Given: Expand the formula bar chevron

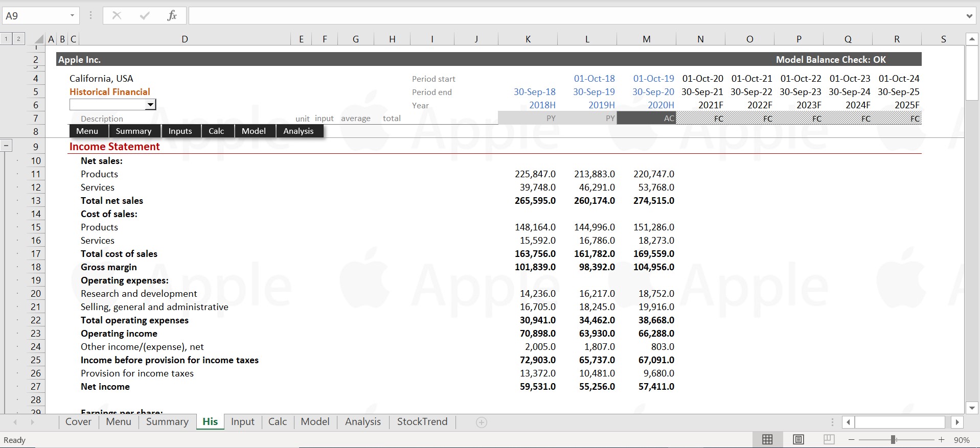Looking at the screenshot, I should tap(969, 16).
